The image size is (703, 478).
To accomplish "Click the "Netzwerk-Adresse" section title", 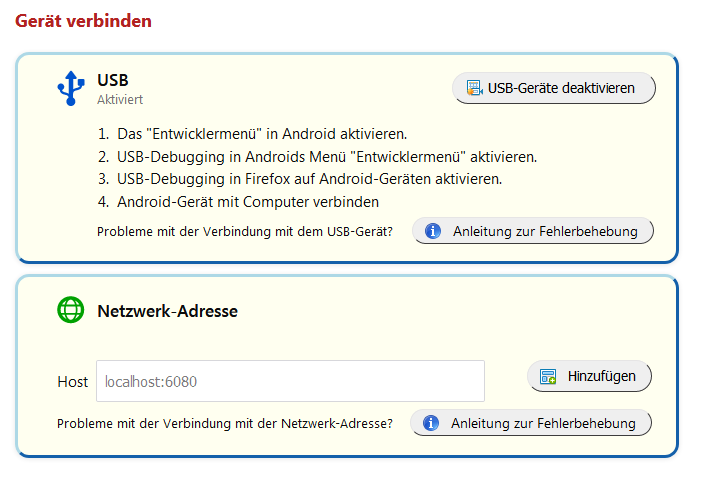I will tap(167, 311).
